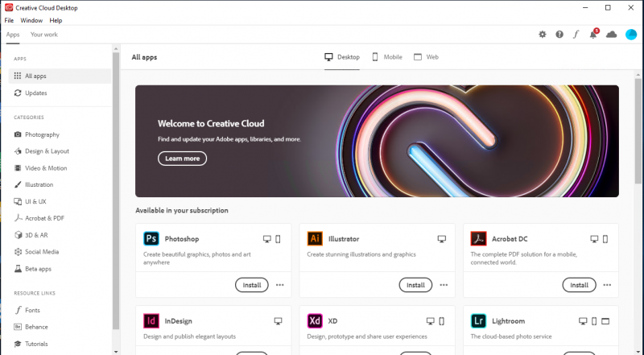Switch to the Your work tab
The width and height of the screenshot is (644, 355).
pyautogui.click(x=44, y=35)
